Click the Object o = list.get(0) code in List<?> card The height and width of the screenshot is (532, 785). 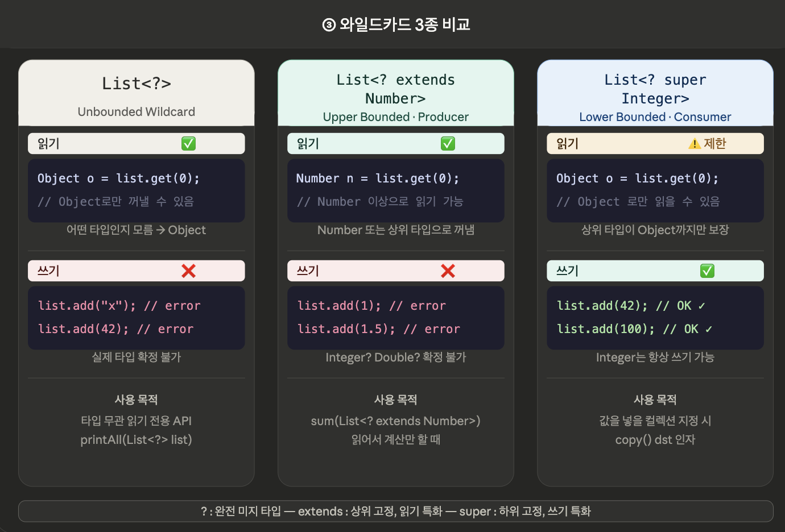pos(118,178)
